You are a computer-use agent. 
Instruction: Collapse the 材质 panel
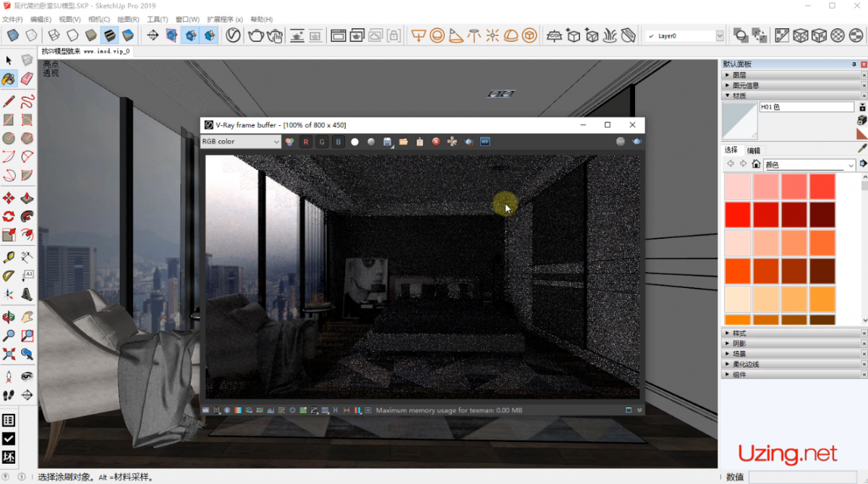(x=791, y=95)
